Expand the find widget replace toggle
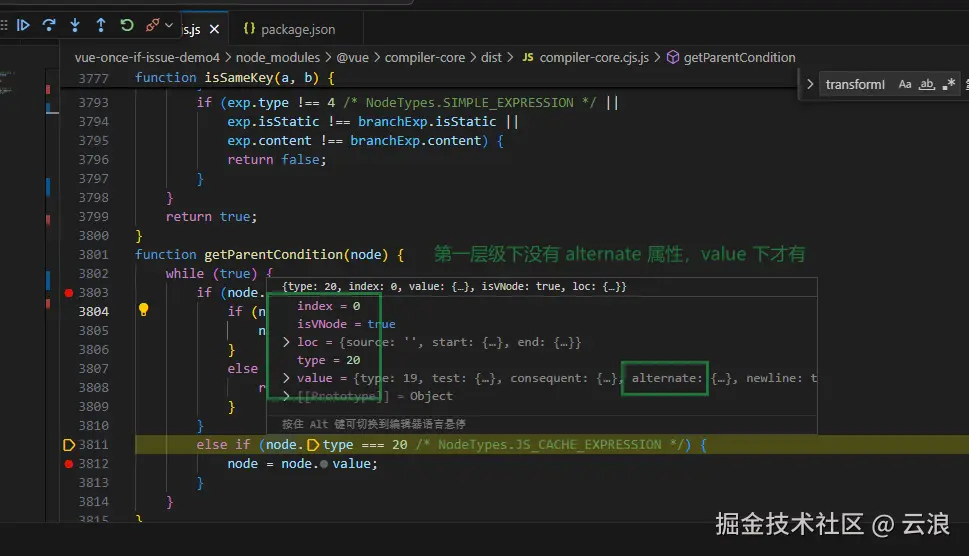 tap(810, 84)
